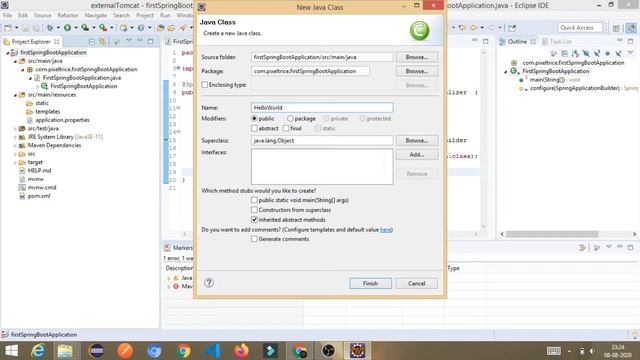640x360 pixels.
Task: Click the Open Perspective icon near Quick Access
Action: coord(616,28)
